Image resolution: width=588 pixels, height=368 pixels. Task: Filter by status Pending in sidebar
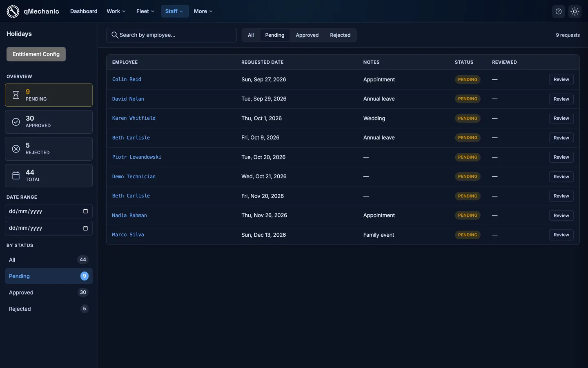point(49,276)
